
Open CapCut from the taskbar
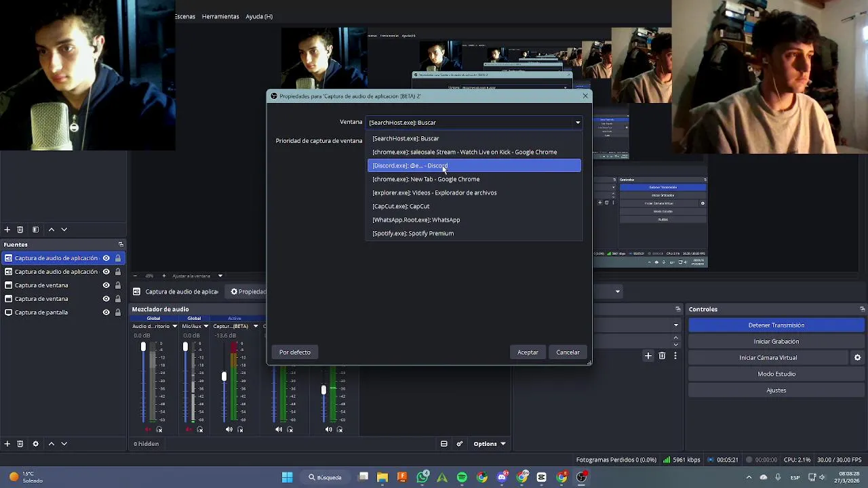pyautogui.click(x=541, y=477)
